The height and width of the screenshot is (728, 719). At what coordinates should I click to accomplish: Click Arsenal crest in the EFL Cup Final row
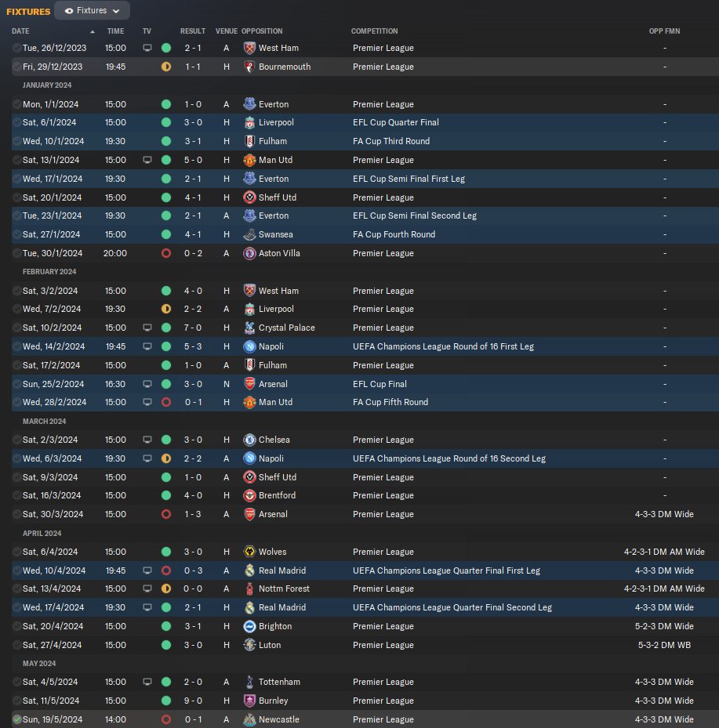pos(249,384)
